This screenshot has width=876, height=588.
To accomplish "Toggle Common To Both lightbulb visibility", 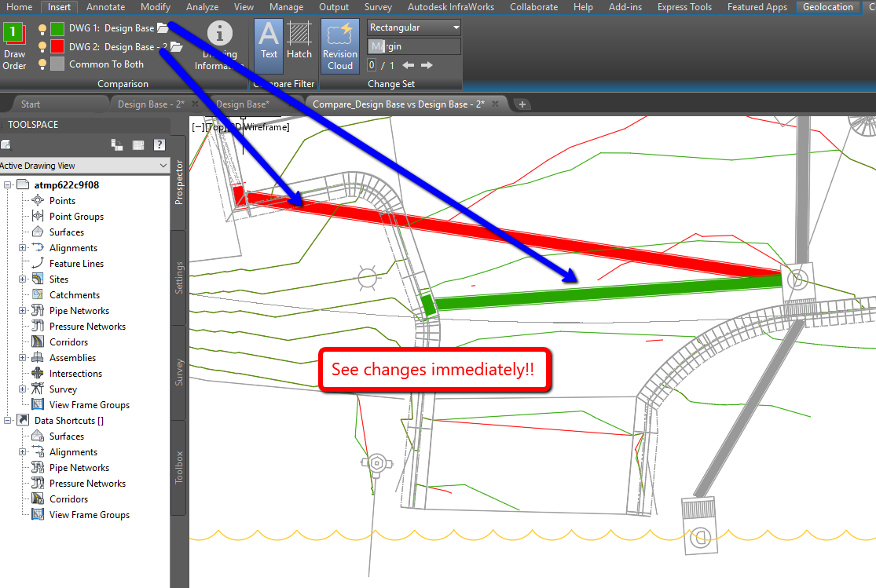I will [x=42, y=64].
